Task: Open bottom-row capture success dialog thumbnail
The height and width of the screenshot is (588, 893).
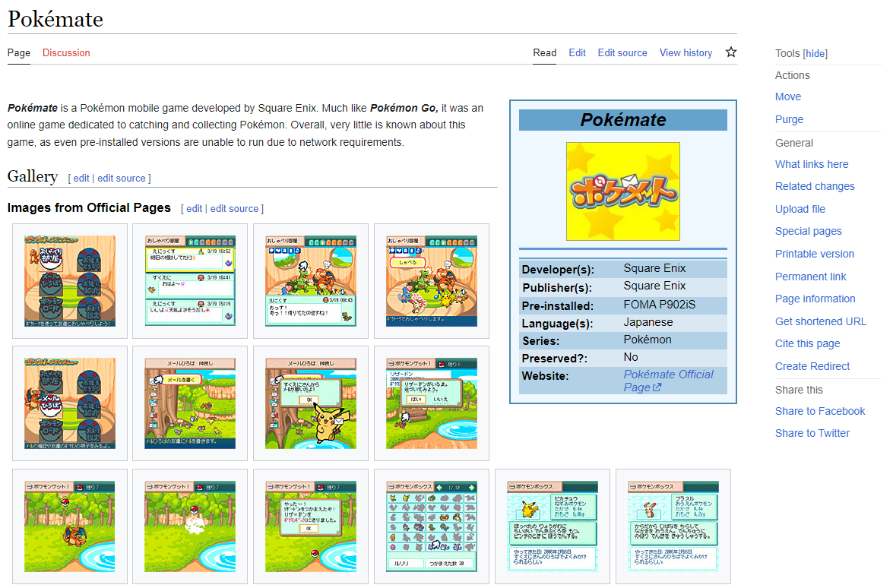Action: tap(310, 526)
